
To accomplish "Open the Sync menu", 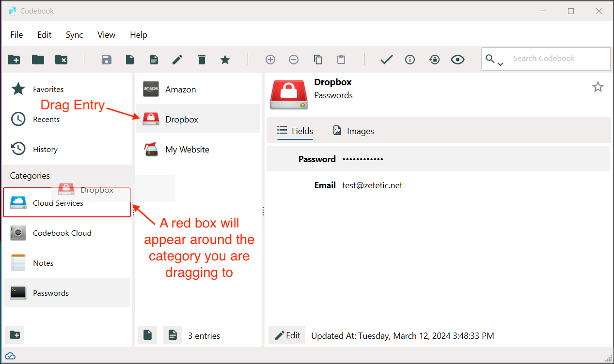I will (75, 35).
